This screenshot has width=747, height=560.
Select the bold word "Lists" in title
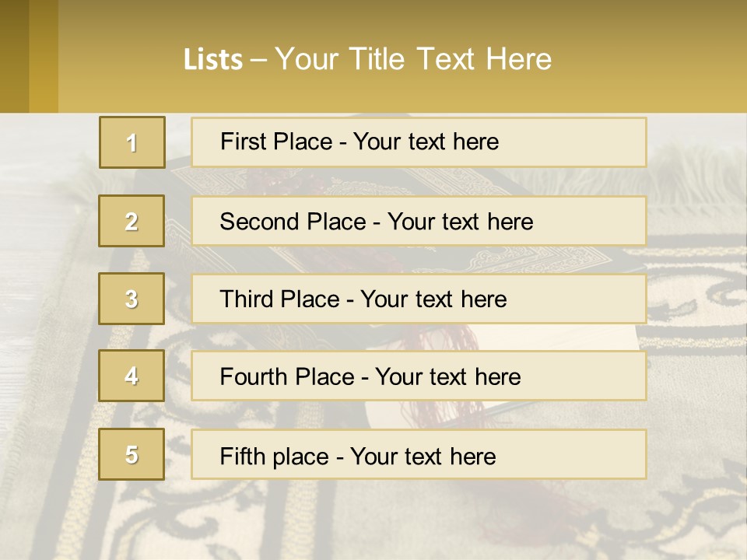[212, 60]
